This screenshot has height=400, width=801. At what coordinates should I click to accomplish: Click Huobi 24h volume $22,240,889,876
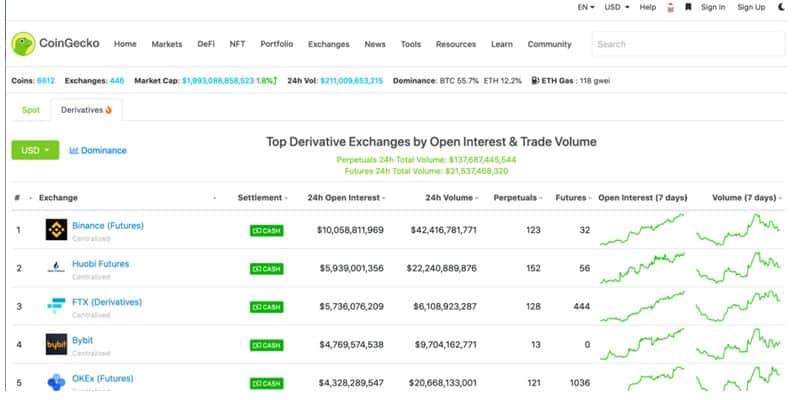pyautogui.click(x=441, y=268)
